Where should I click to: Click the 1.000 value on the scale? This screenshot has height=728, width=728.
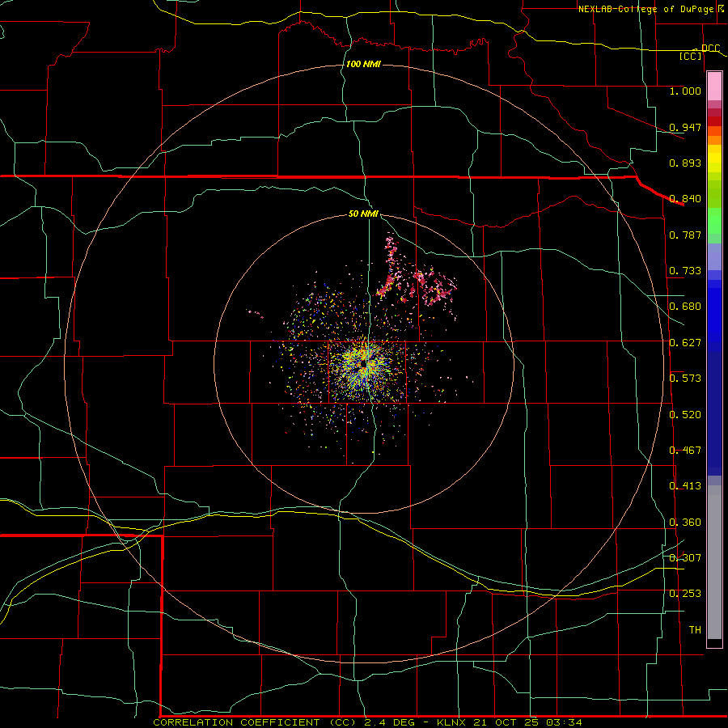(x=685, y=91)
